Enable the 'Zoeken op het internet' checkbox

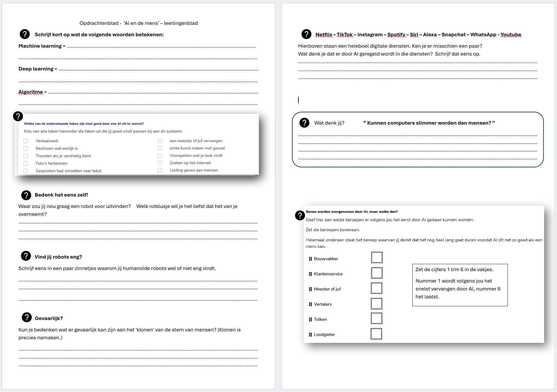(160, 163)
